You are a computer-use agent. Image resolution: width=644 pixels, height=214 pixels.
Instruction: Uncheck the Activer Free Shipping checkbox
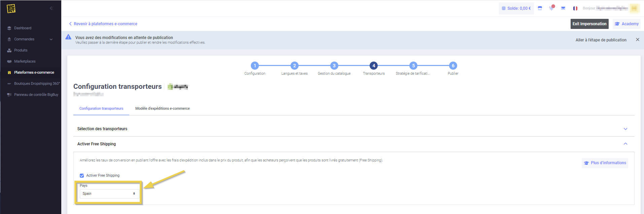[82, 176]
